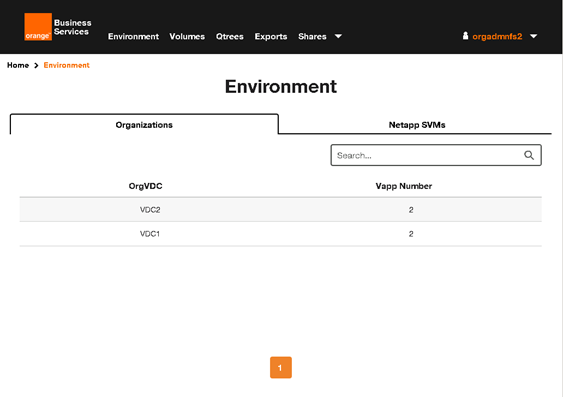Click Vapp Number value in VDC1 row
This screenshot has width=563, height=397.
click(x=411, y=234)
